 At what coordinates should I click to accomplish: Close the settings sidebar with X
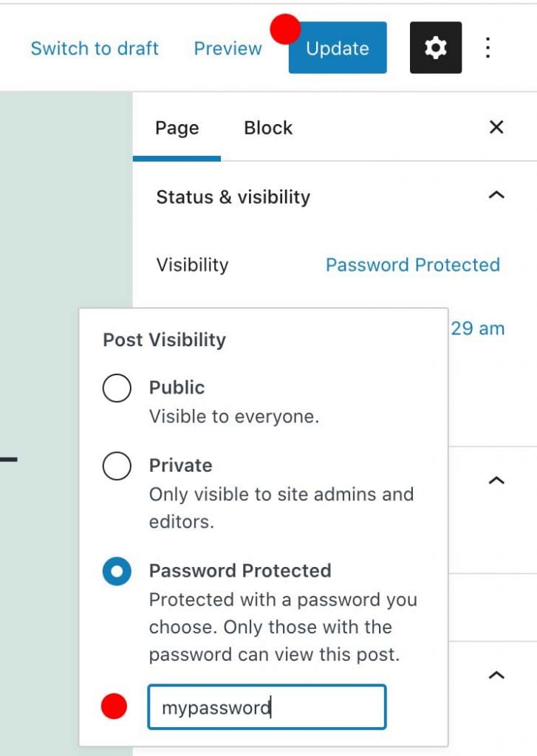[x=496, y=127]
